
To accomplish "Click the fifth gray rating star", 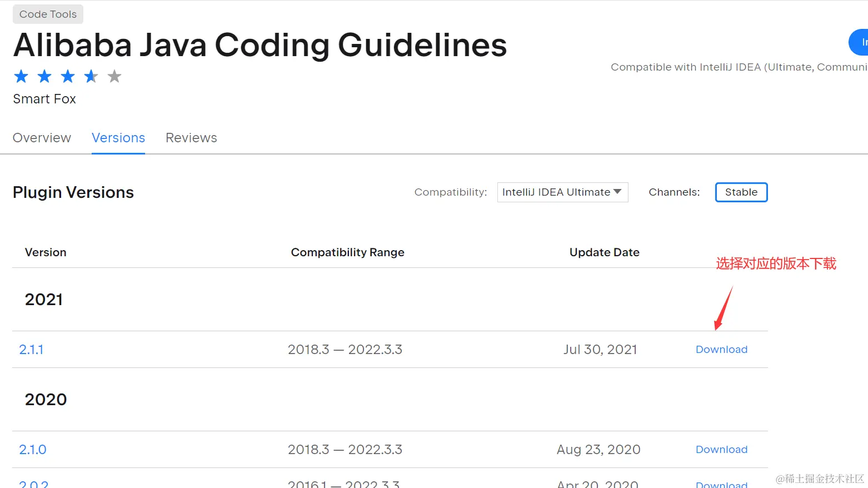I will tap(114, 76).
